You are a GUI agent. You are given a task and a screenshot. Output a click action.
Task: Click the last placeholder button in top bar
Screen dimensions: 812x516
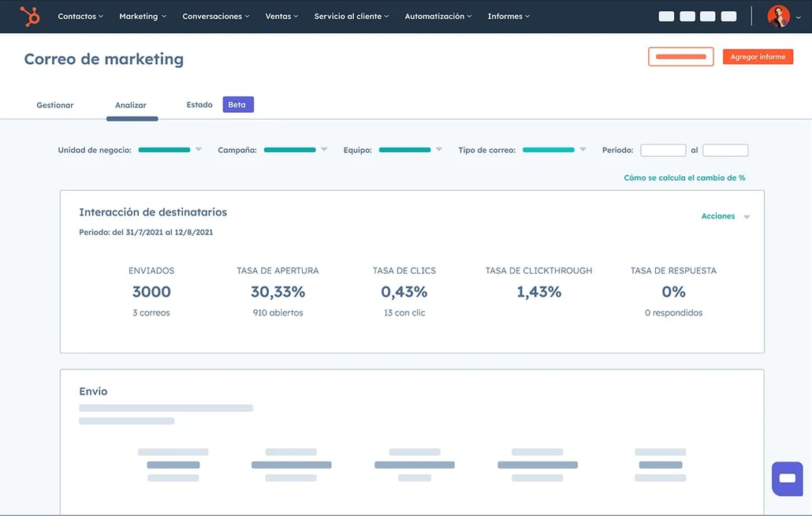click(x=728, y=17)
